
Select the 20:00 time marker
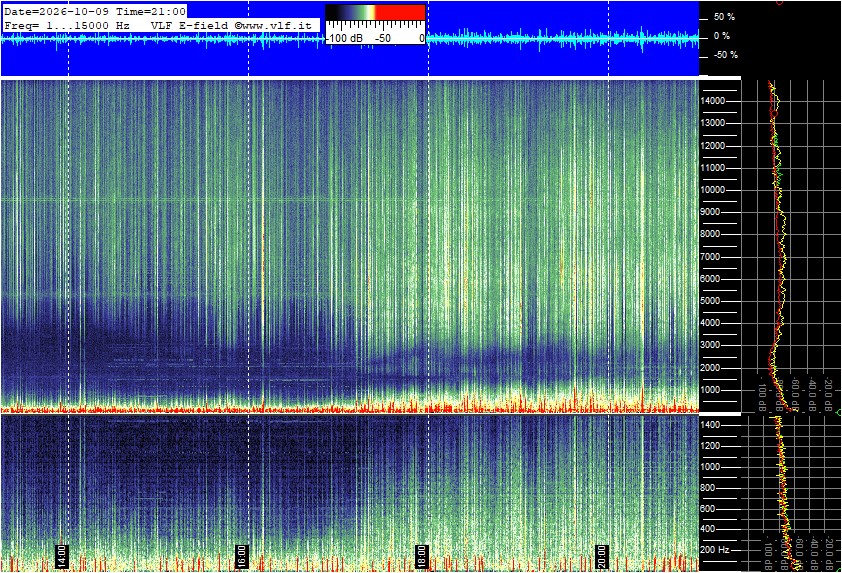[x=601, y=556]
